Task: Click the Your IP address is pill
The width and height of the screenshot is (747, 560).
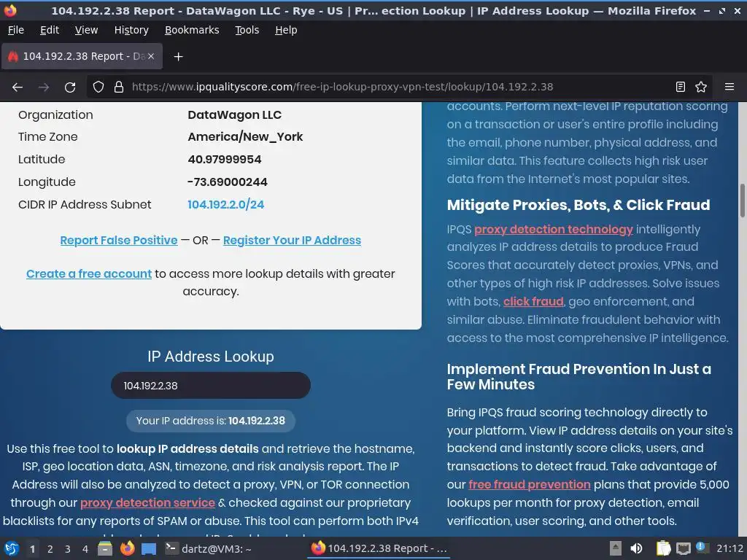Action: [211, 421]
